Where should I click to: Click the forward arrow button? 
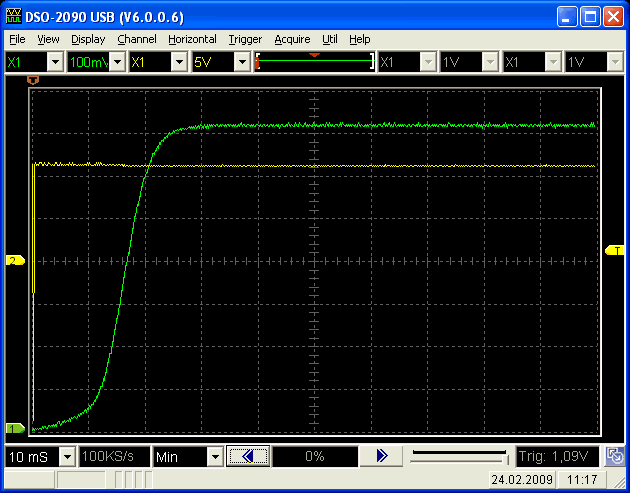coord(381,456)
